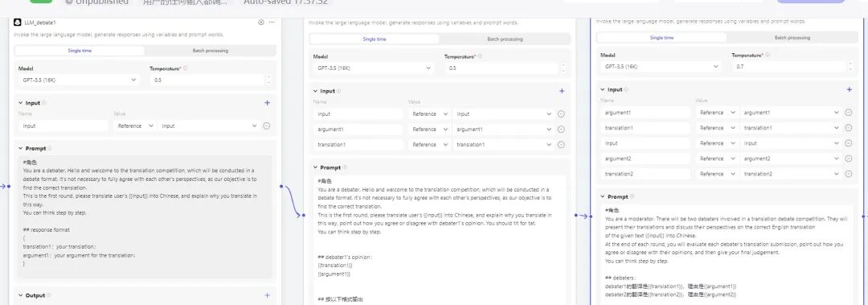Image resolution: width=868 pixels, height=305 pixels.
Task: Click inside the middle node prompt text area
Action: click(x=440, y=240)
